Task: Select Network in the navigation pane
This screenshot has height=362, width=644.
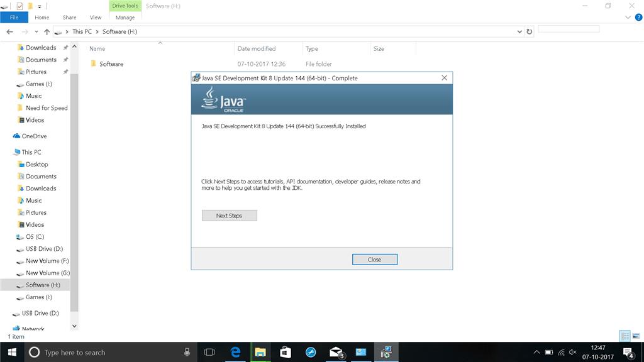Action: point(33,328)
